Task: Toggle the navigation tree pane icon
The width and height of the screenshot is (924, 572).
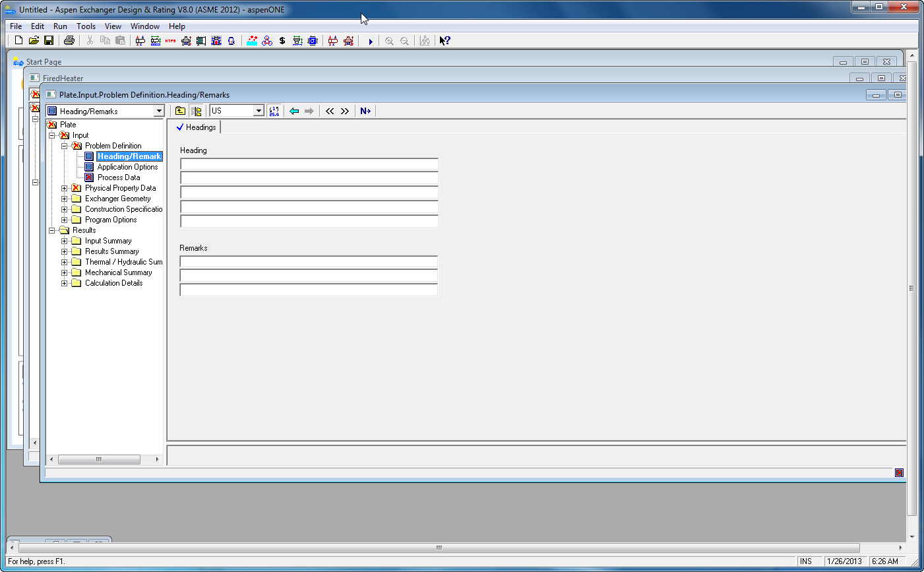Action: point(196,111)
